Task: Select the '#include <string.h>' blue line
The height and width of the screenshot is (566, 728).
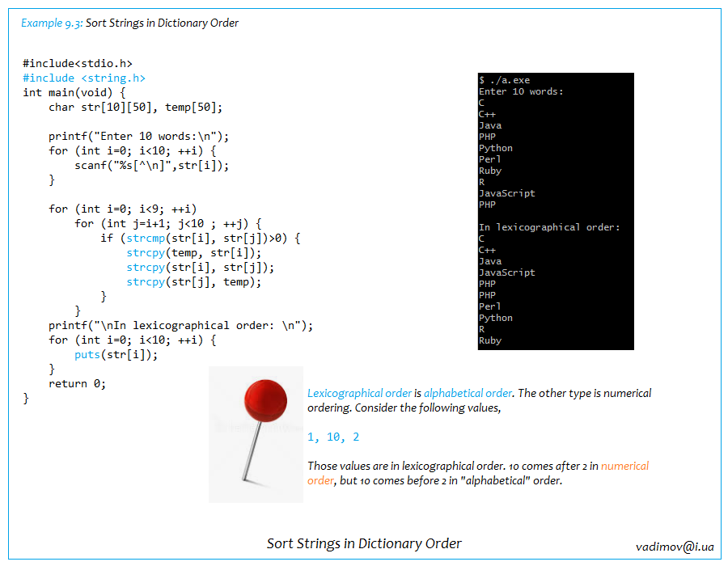Action: tap(84, 78)
